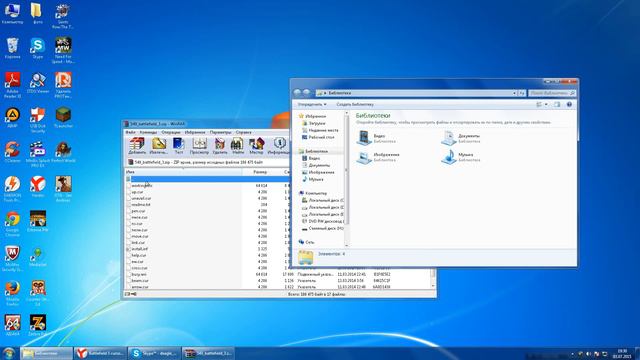Open the Документы library in main pane
The width and height of the screenshot is (640, 360).
pos(461,138)
